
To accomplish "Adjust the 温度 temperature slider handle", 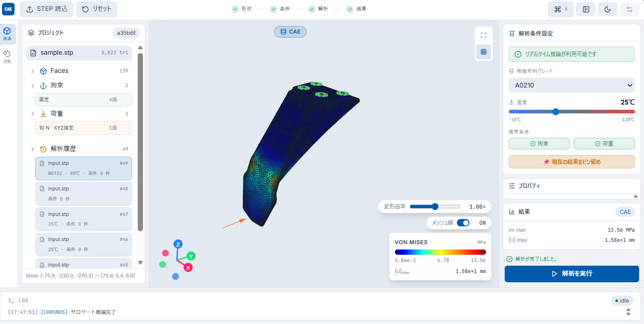I will point(556,112).
